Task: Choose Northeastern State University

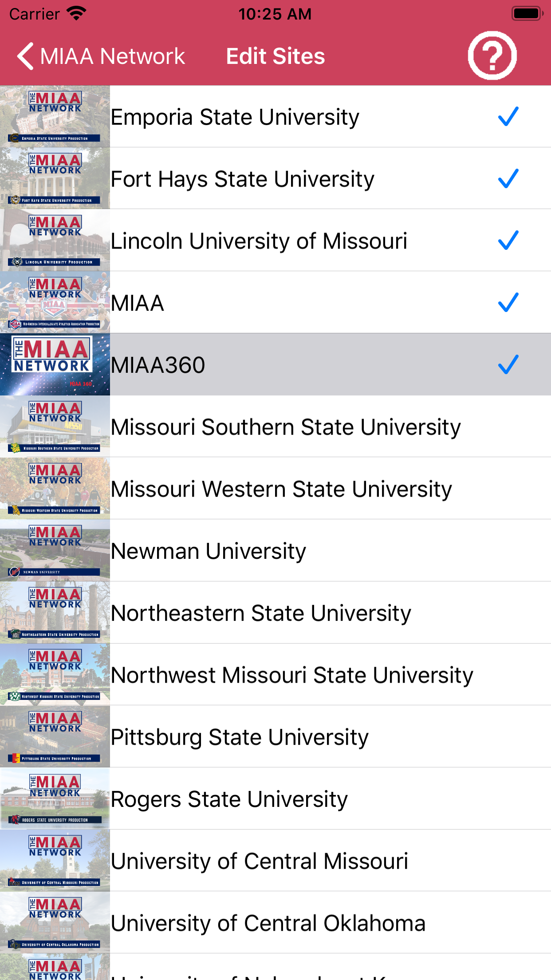Action: coord(261,613)
